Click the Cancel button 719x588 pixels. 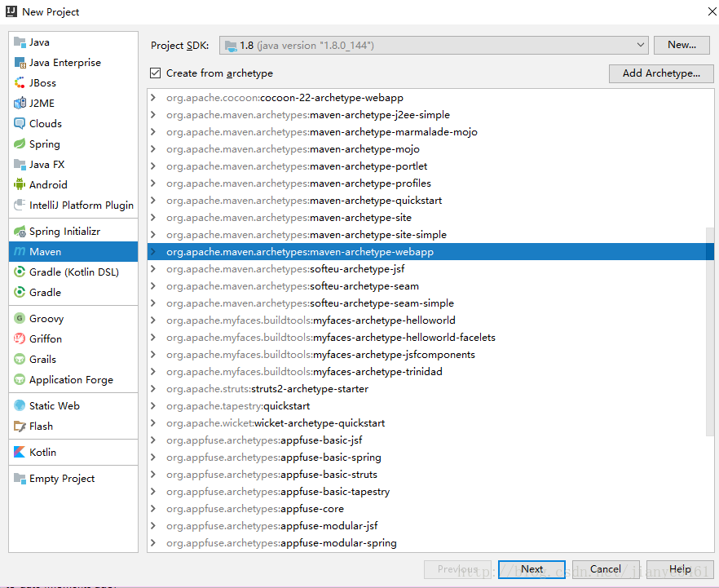(605, 569)
